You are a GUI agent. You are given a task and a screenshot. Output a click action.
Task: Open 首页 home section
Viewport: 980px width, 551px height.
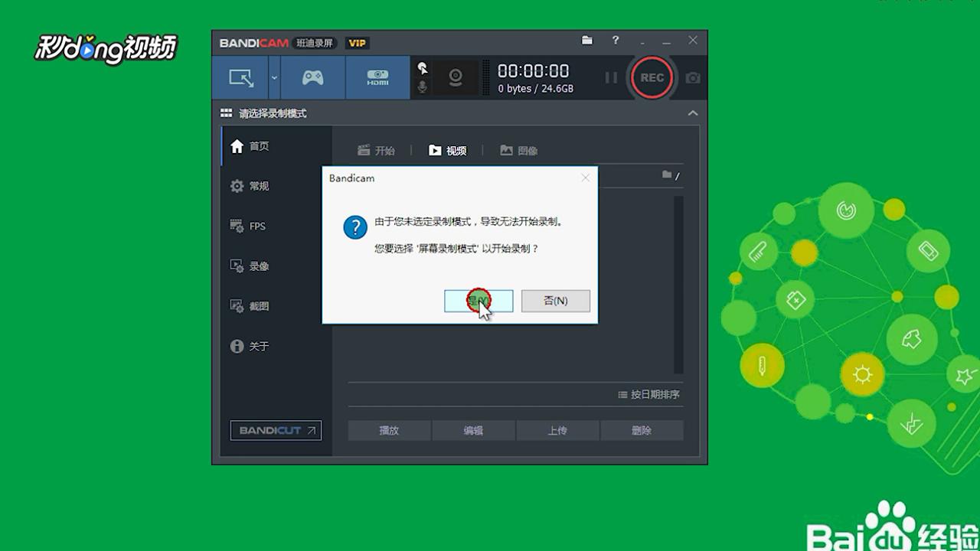pos(276,146)
